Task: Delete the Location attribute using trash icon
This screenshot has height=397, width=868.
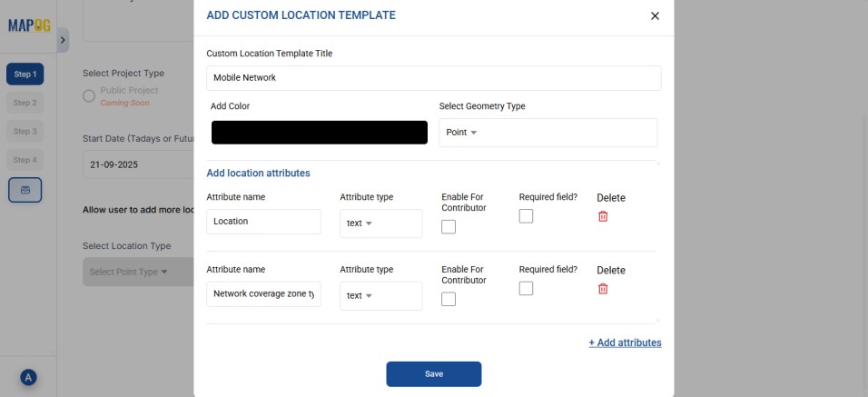Action: (602, 216)
